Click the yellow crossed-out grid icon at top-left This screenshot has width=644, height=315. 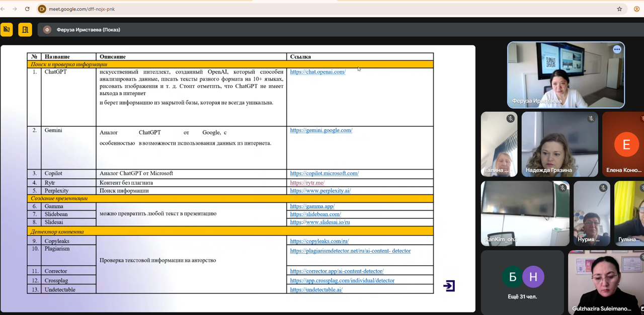[7, 30]
